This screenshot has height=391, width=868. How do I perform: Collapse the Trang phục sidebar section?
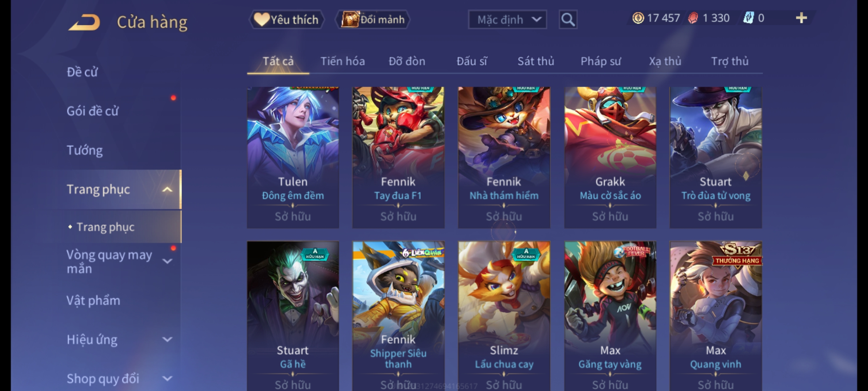[167, 189]
